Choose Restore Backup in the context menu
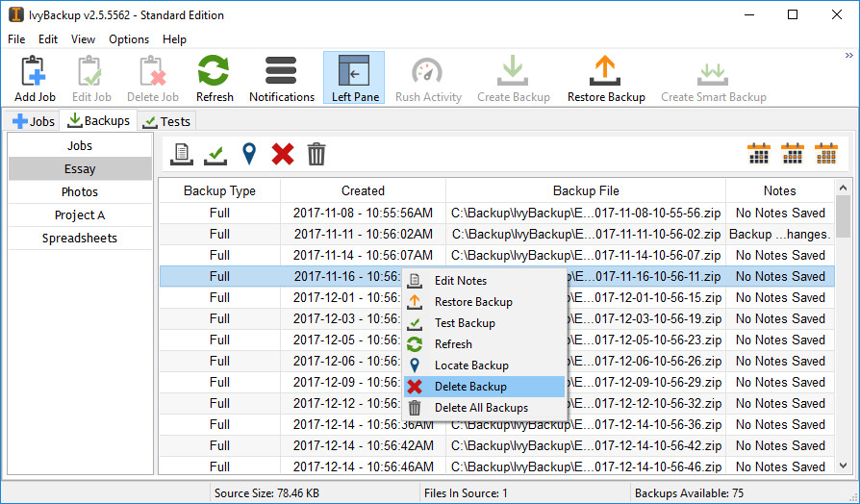The width and height of the screenshot is (860, 504). tap(484, 302)
